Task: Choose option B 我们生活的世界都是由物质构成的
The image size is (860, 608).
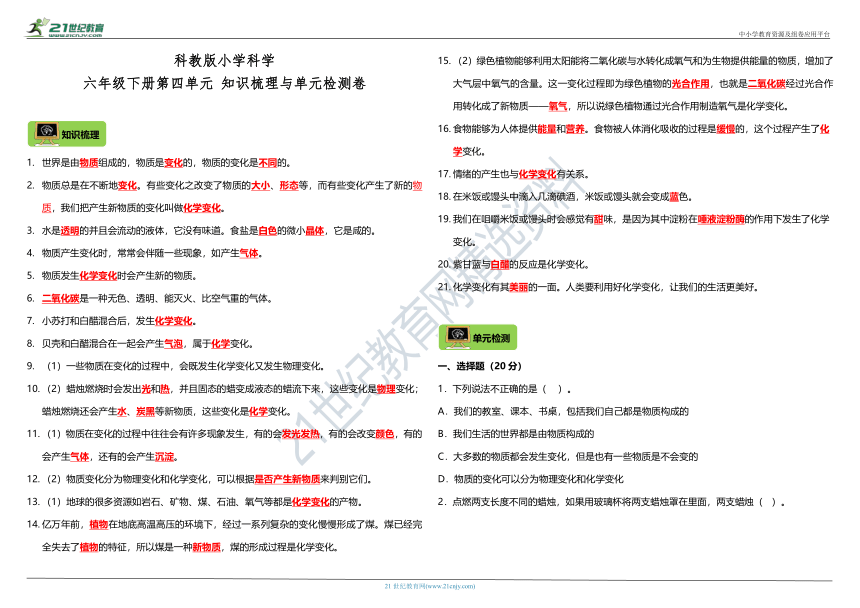Action: tap(516, 434)
